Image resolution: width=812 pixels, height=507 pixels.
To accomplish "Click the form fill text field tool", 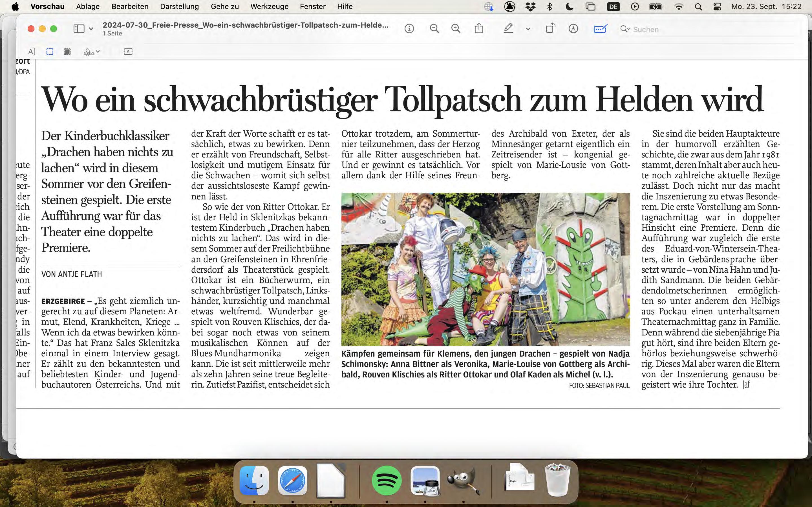I will (128, 52).
